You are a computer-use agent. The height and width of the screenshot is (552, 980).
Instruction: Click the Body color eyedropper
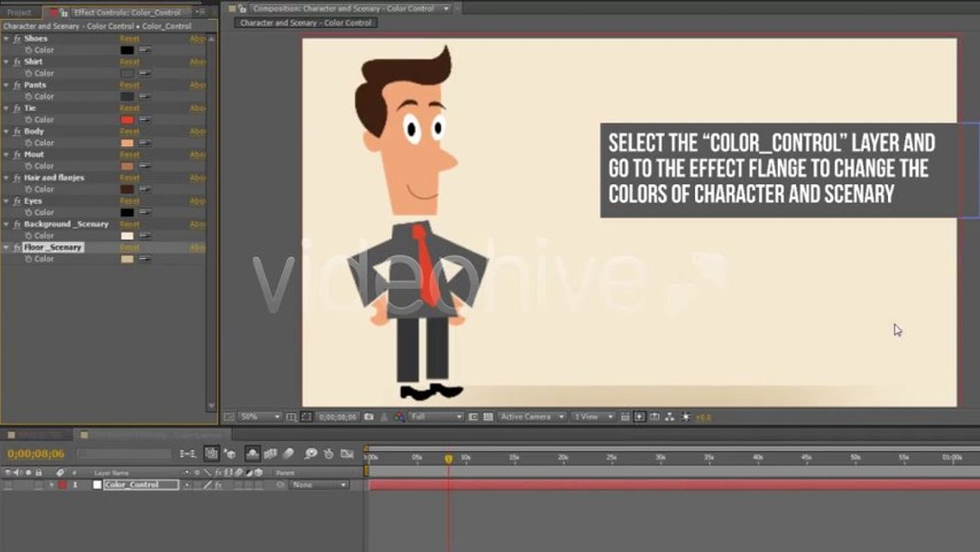click(145, 143)
